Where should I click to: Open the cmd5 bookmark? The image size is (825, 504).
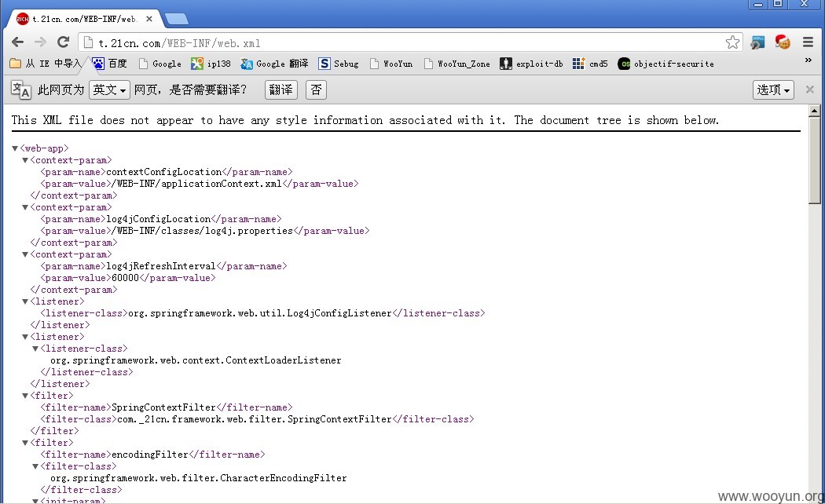click(590, 64)
